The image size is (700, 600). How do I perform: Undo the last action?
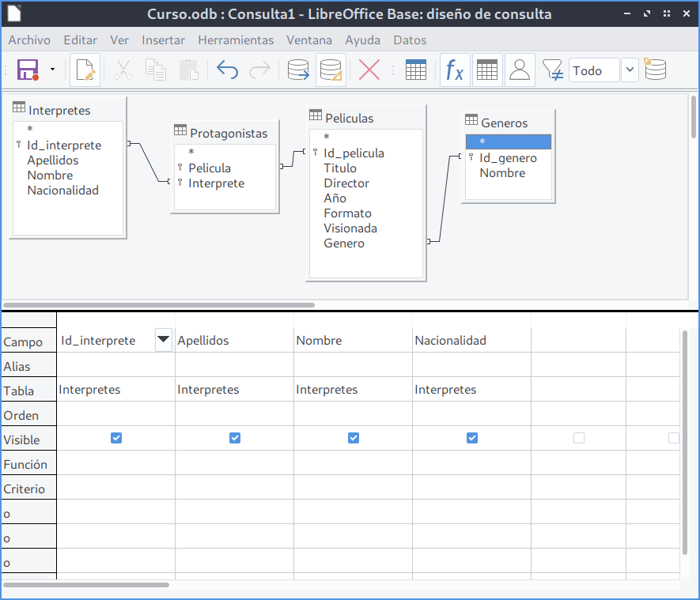(x=227, y=70)
